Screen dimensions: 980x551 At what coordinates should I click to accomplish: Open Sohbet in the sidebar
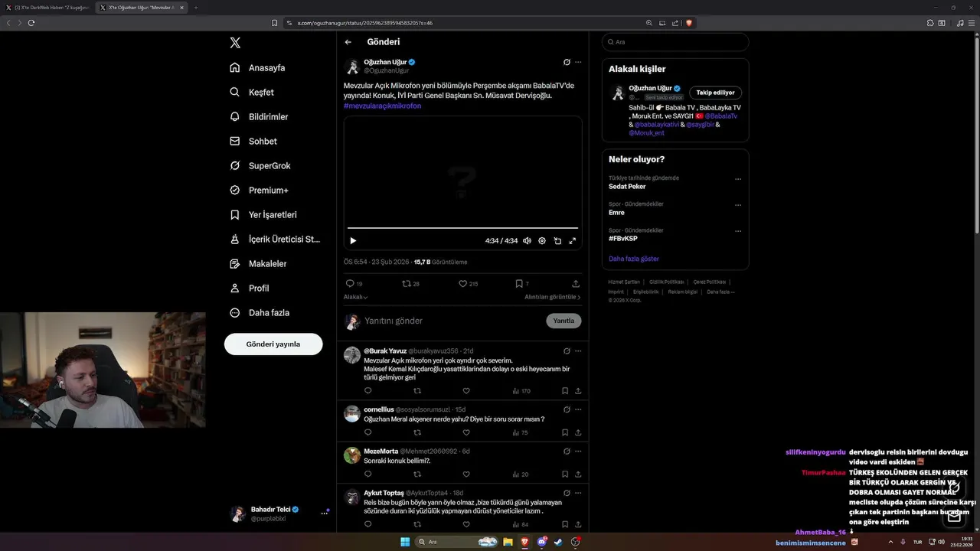click(x=253, y=141)
